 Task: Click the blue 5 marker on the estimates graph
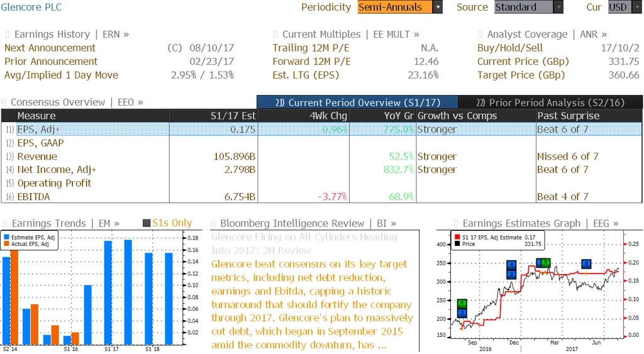pos(586,264)
